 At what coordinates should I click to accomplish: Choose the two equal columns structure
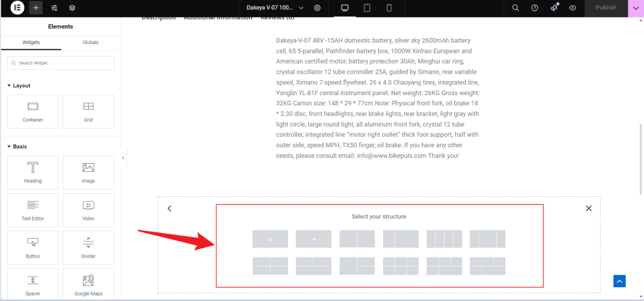coord(357,239)
